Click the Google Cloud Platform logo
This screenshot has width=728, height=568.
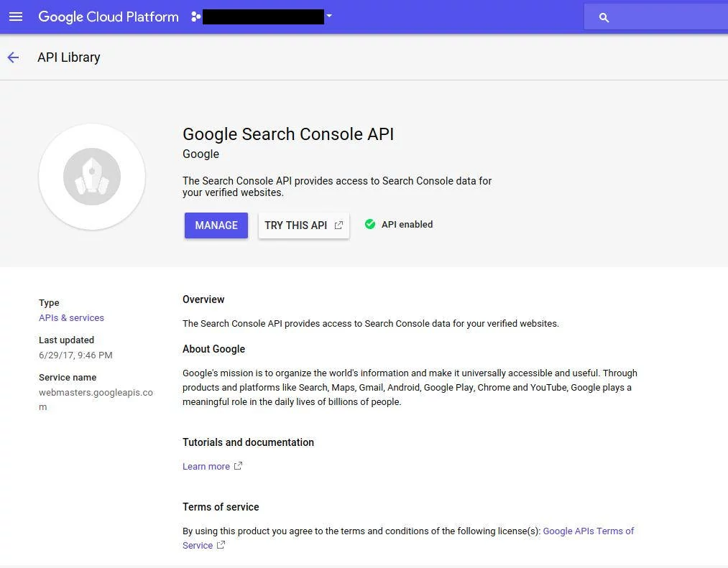[108, 17]
